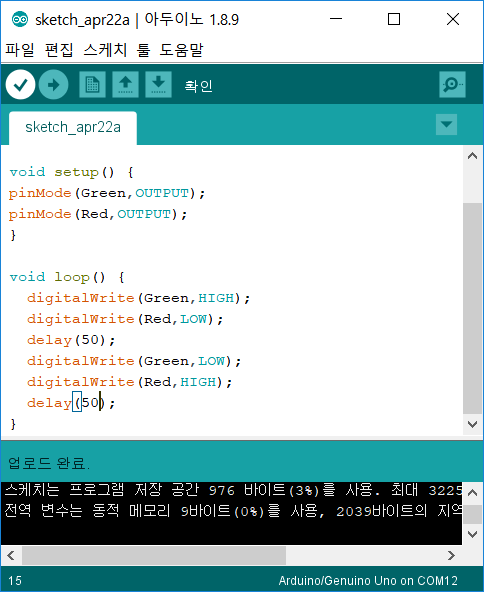The height and width of the screenshot is (592, 484).
Task: Click the 'digitalWrite(Green,LOW);' line
Action: click(134, 361)
